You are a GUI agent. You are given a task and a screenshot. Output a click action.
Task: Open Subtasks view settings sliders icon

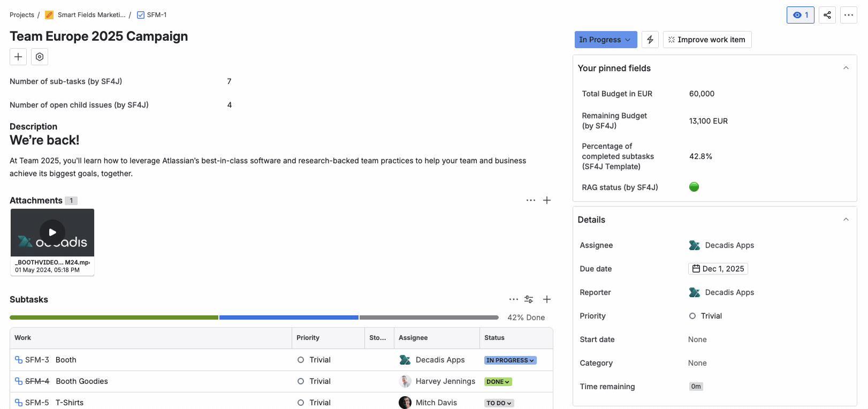pos(529,299)
